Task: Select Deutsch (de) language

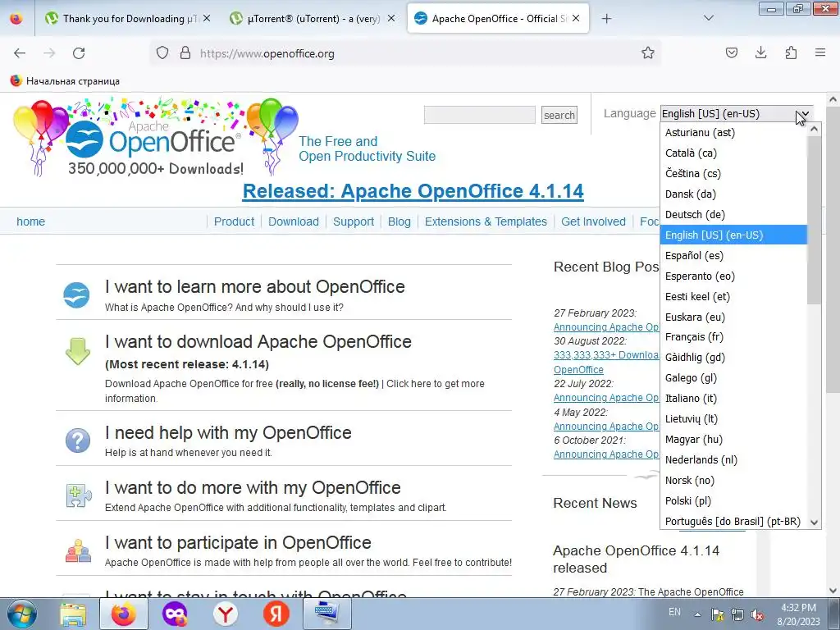Action: coord(733,215)
